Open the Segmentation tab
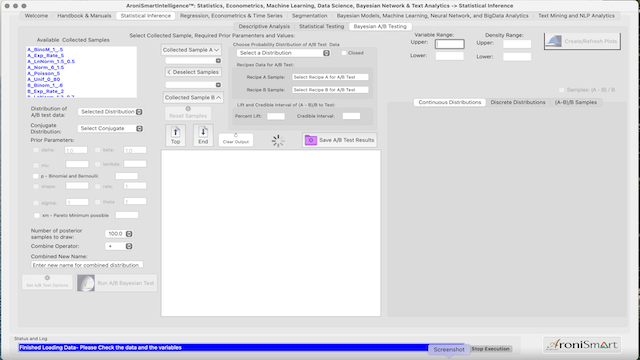This screenshot has width=640, height=360. (x=309, y=16)
